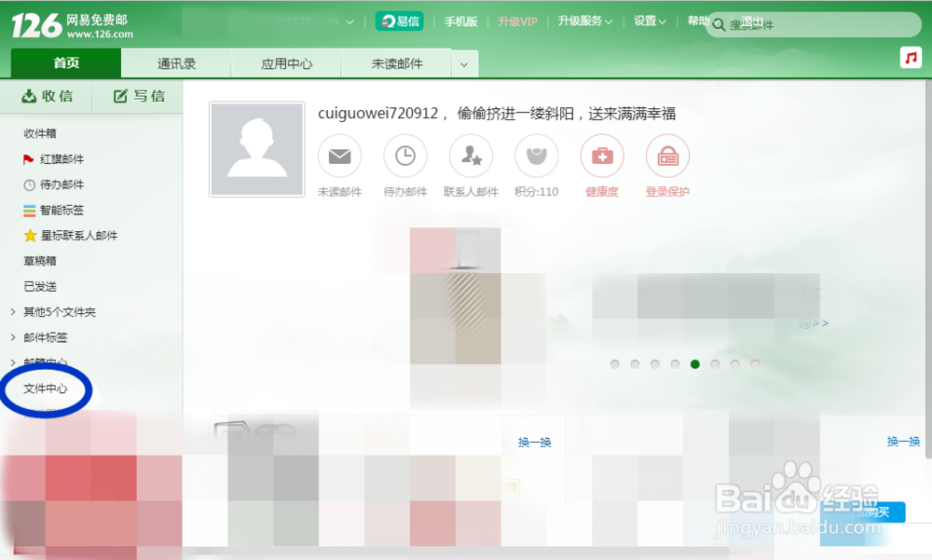932x560 pixels.
Task: View 积分:110 points icon
Action: pyautogui.click(x=536, y=156)
